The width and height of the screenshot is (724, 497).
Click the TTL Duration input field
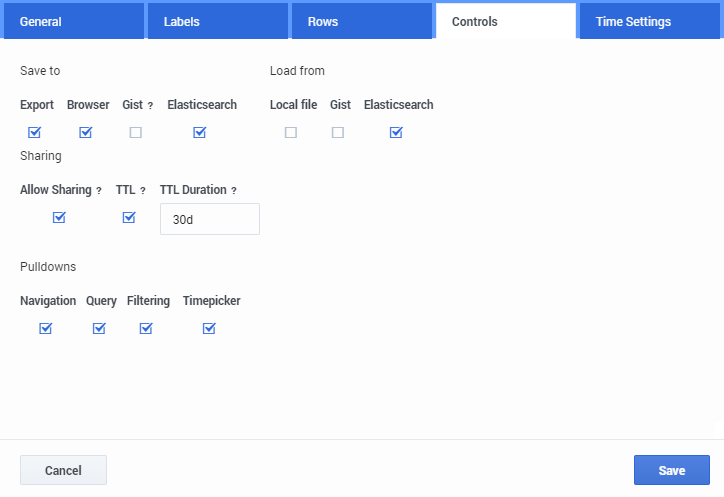(x=209, y=219)
